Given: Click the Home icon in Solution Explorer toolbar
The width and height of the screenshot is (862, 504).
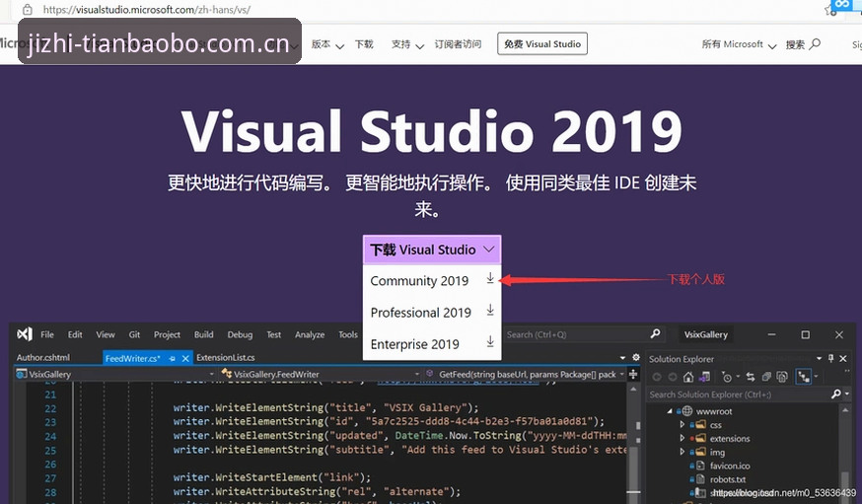Looking at the screenshot, I should pos(687,377).
